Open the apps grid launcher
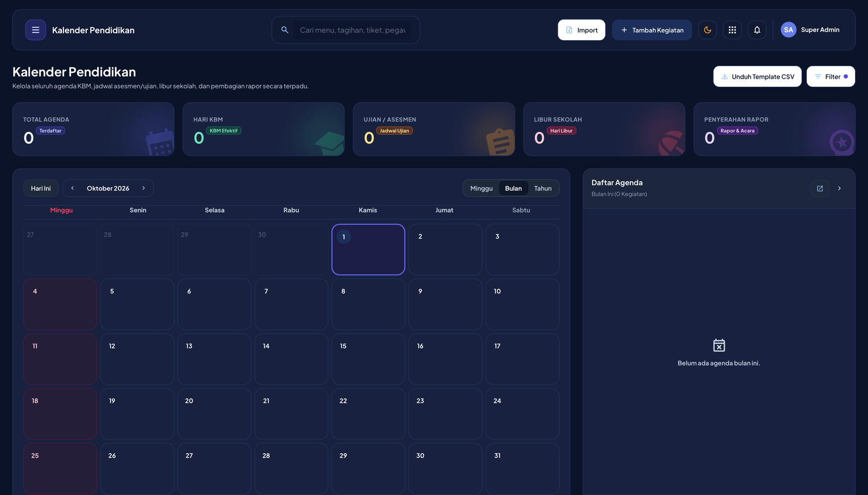The height and width of the screenshot is (495, 868). (x=732, y=30)
